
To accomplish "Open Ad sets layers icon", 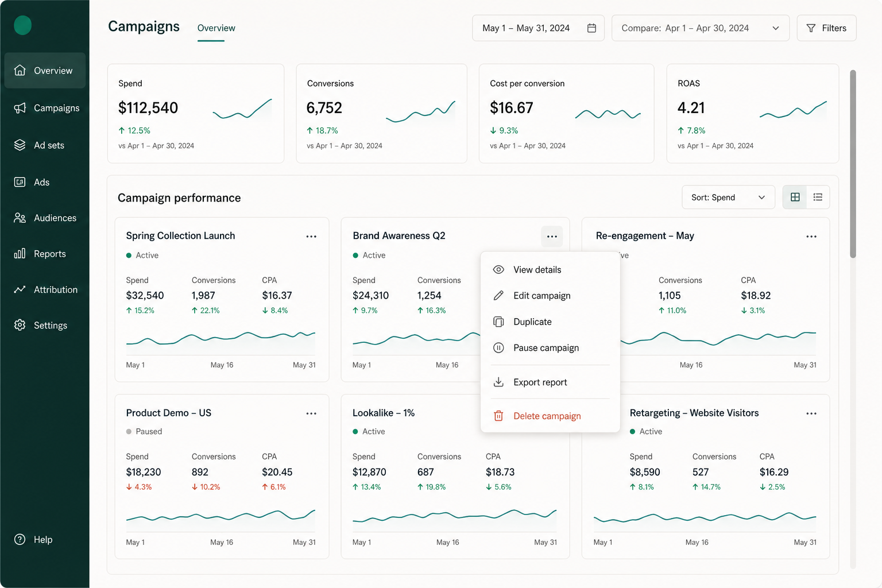I will click(x=20, y=145).
